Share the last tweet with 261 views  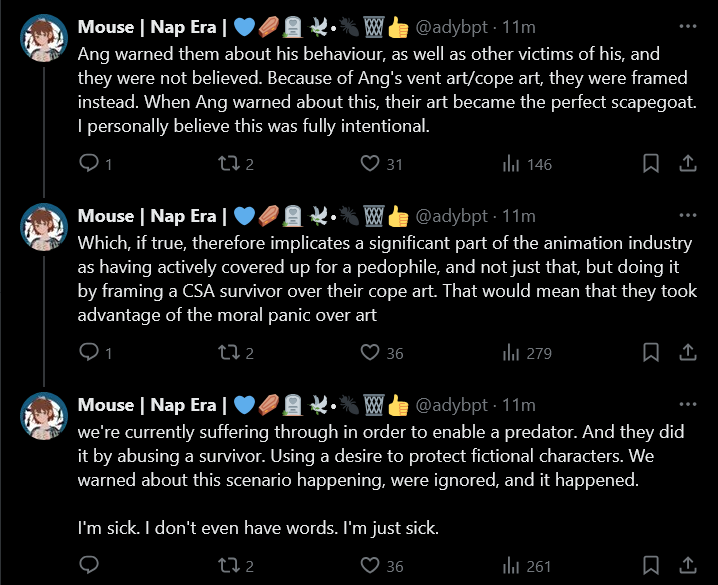coord(687,565)
